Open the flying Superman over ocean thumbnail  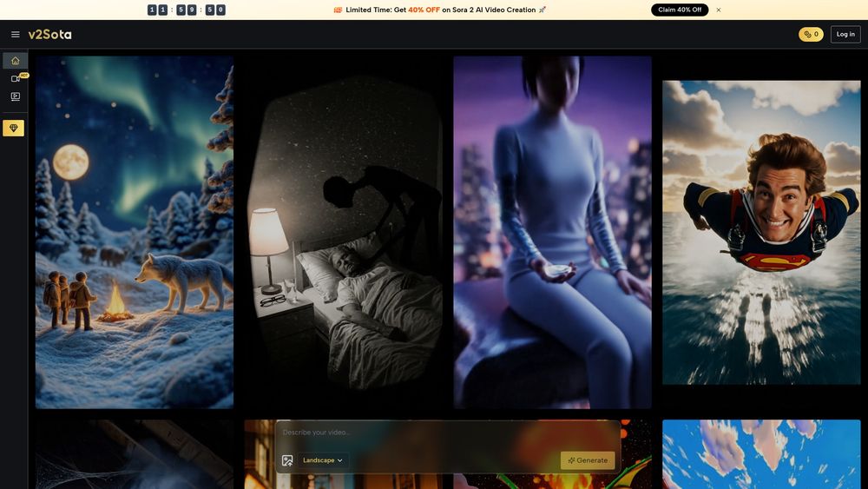762,233
